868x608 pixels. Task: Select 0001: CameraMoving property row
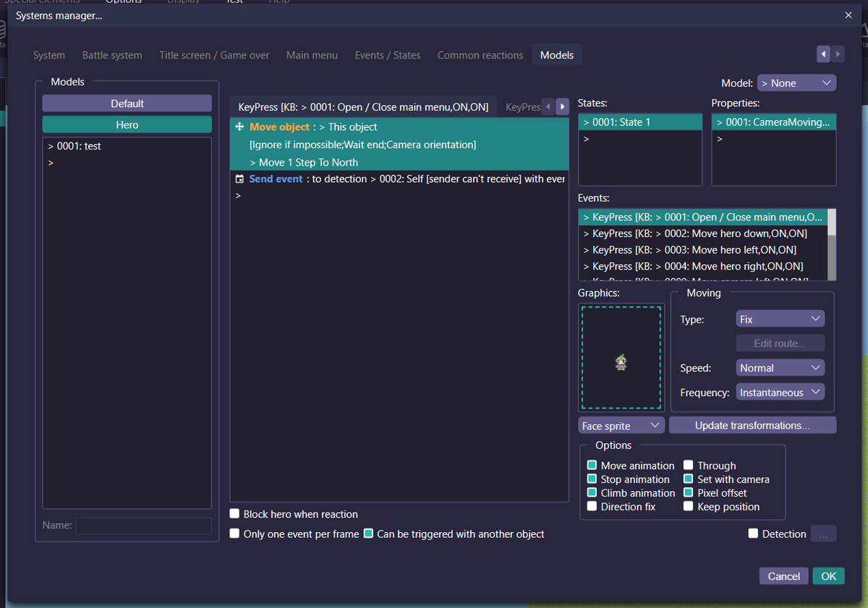(x=774, y=122)
